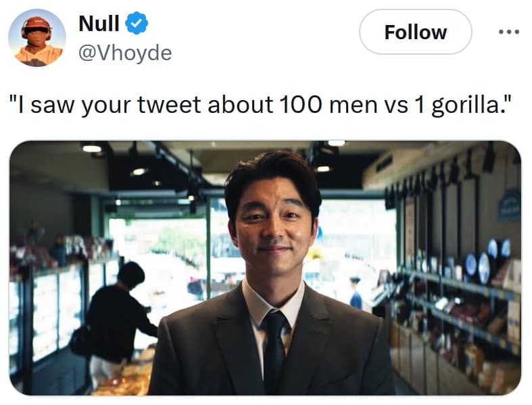This screenshot has height=405, width=532.
Task: Click the blue verified checkmark badge
Action: 139,24
